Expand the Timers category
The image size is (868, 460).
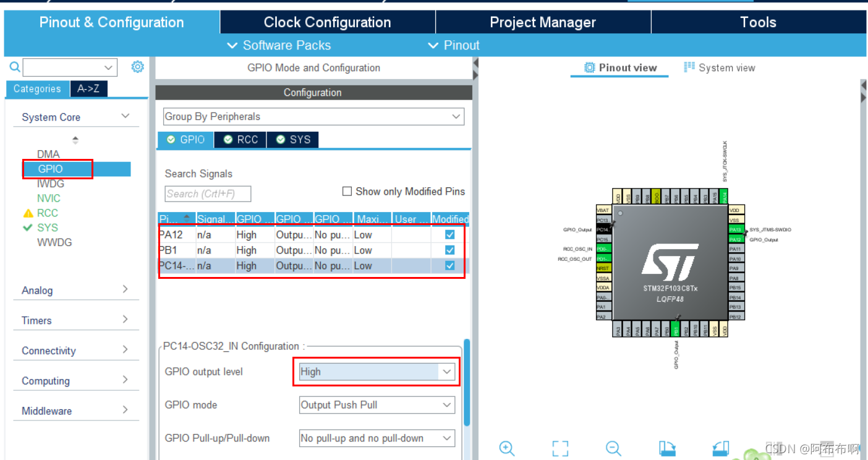click(126, 320)
